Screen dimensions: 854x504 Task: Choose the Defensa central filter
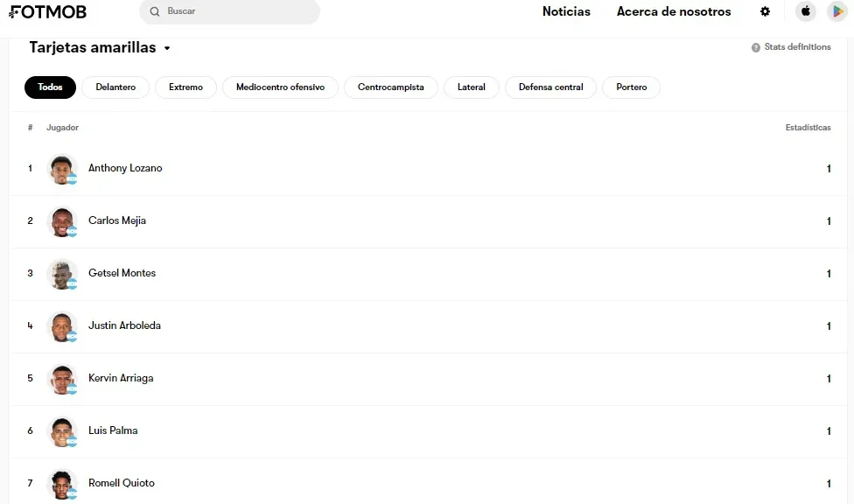[x=550, y=87]
